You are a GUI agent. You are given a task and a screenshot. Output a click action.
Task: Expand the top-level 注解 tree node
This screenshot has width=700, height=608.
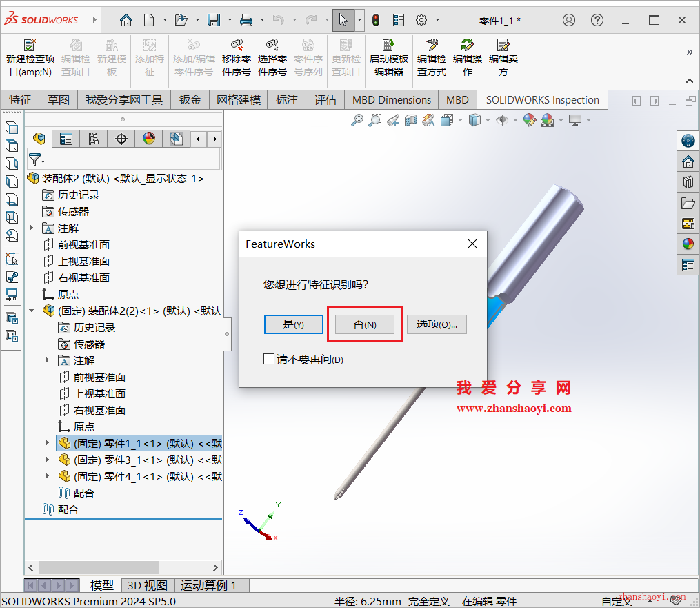[32, 227]
